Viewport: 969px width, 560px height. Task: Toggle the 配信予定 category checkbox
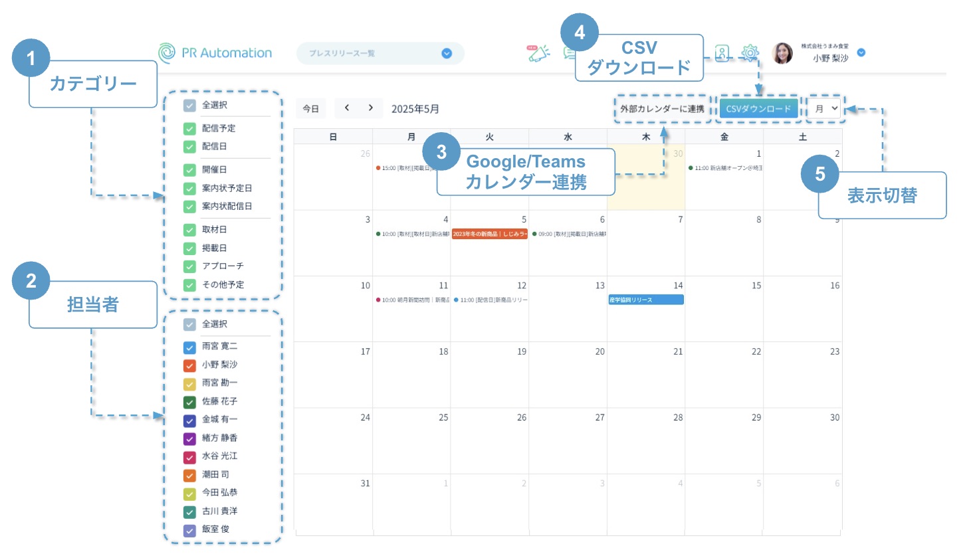point(189,129)
